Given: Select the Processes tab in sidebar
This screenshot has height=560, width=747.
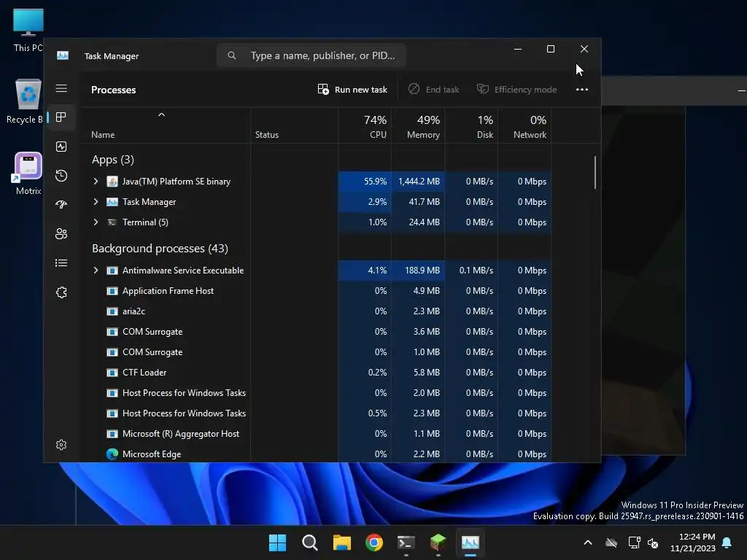Looking at the screenshot, I should click(61, 117).
